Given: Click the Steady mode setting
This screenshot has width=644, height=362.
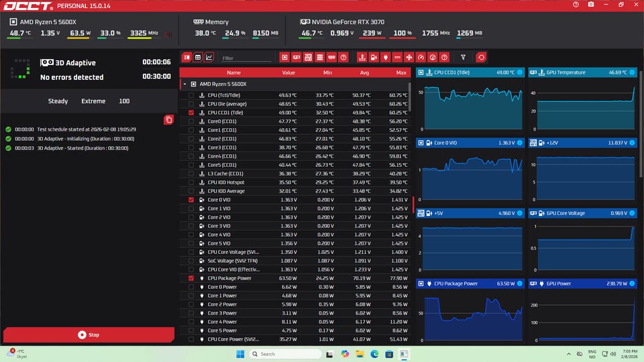Looking at the screenshot, I should (x=58, y=101).
